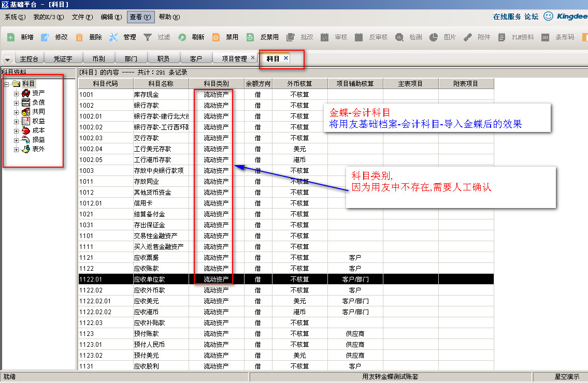Image resolution: width=588 pixels, height=383 pixels.
Task: Click the 过滤 (Filter) funnel icon
Action: (148, 37)
